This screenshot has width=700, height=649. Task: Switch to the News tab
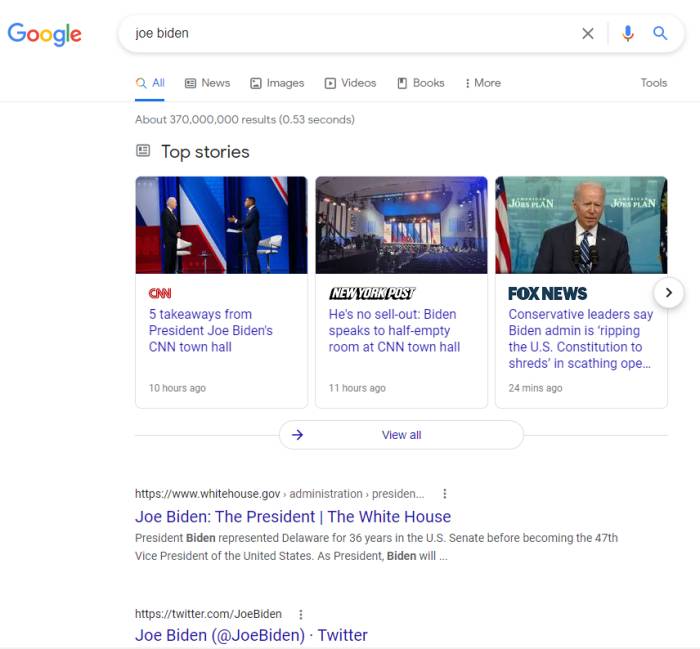[x=208, y=83]
